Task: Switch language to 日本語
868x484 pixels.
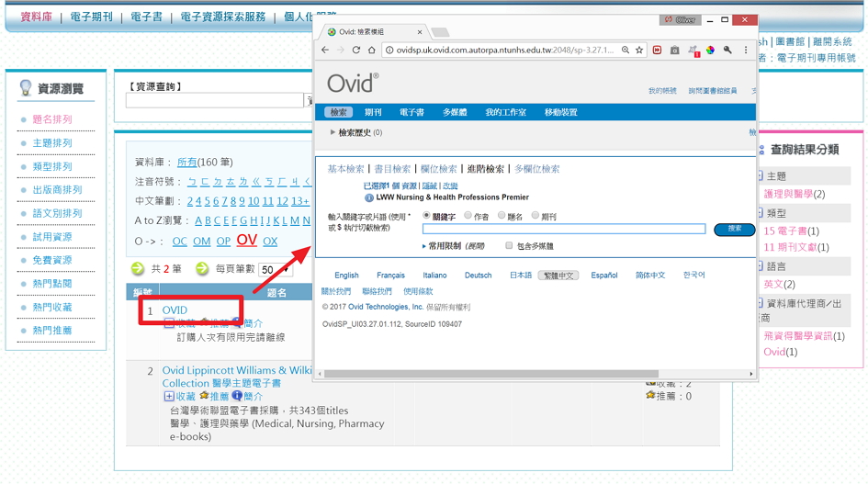Action: (x=521, y=276)
